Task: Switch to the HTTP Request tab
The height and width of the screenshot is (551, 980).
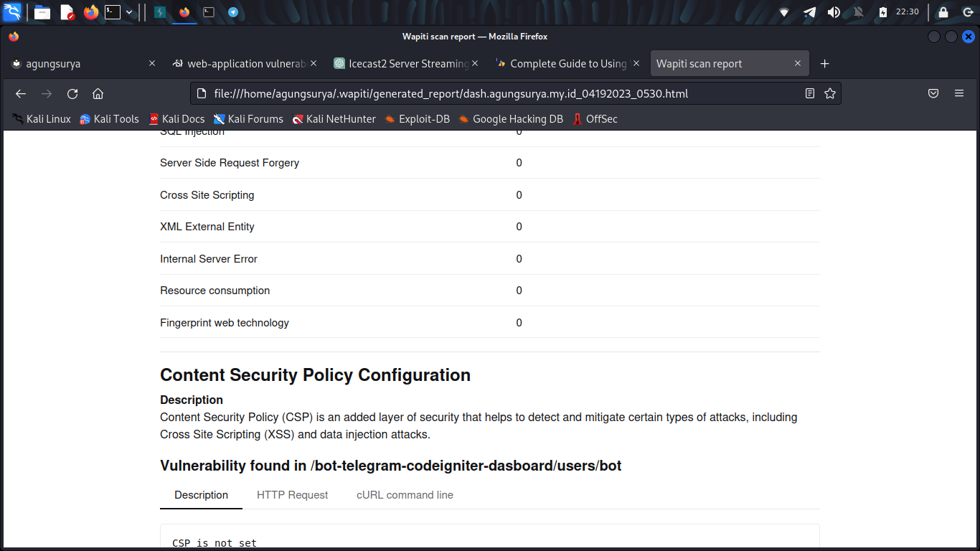Action: click(292, 495)
